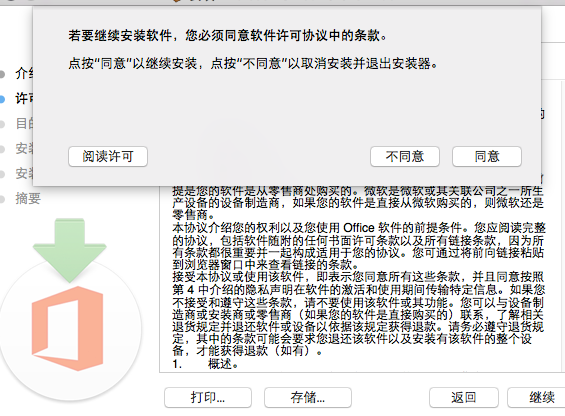Click the license paragraph starting 本协议介绍您的权利
The width and height of the screenshot is (565, 416).
(x=359, y=246)
